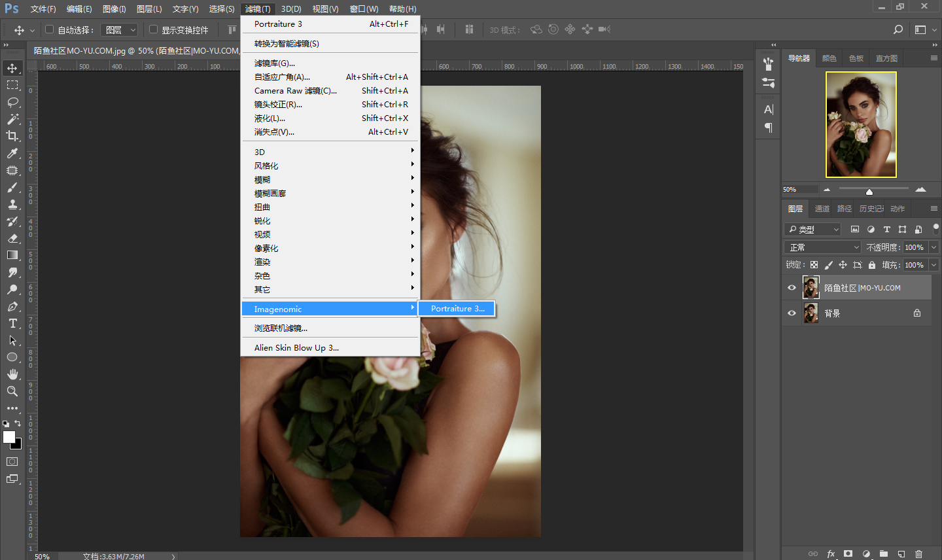Select the Magic Wand tool
The height and width of the screenshot is (560, 942).
click(12, 119)
